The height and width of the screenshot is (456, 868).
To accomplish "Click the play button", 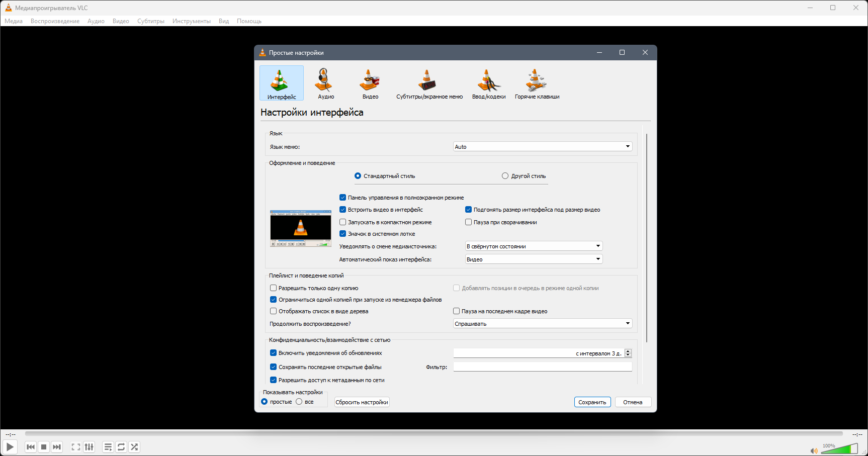I will [10, 447].
